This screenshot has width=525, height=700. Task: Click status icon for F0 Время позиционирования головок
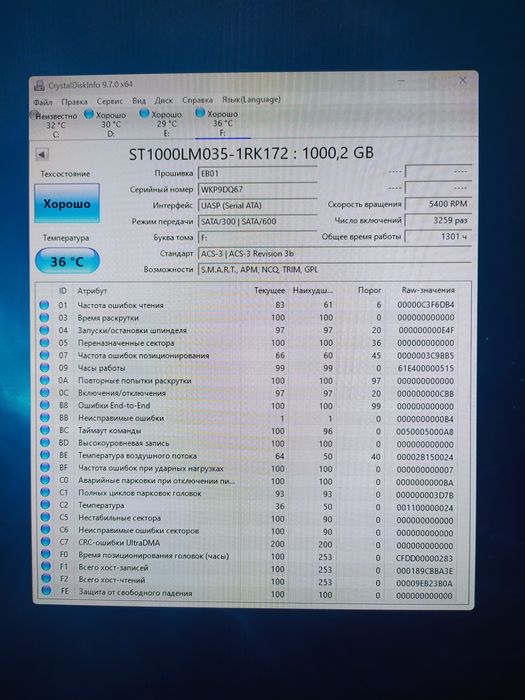coord(46,554)
